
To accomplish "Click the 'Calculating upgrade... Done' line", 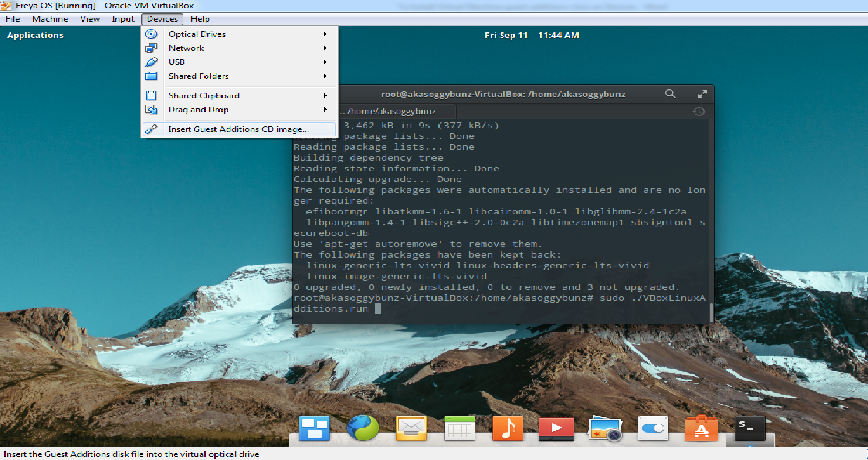I will pyautogui.click(x=378, y=180).
